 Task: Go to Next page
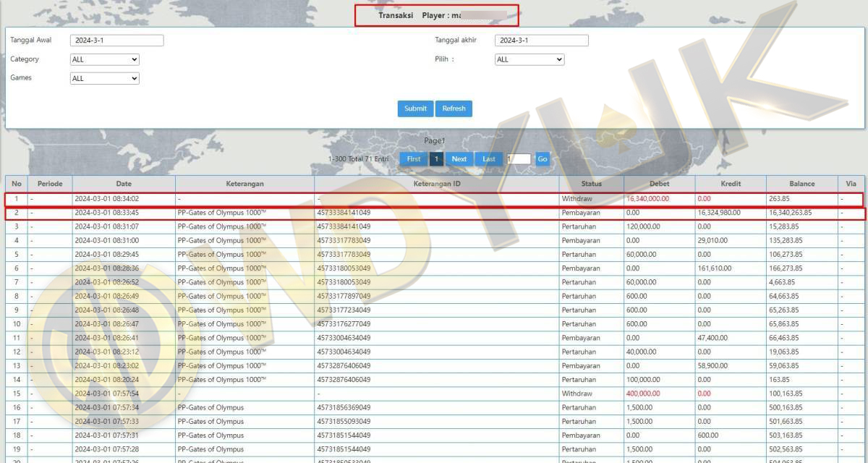pyautogui.click(x=459, y=159)
